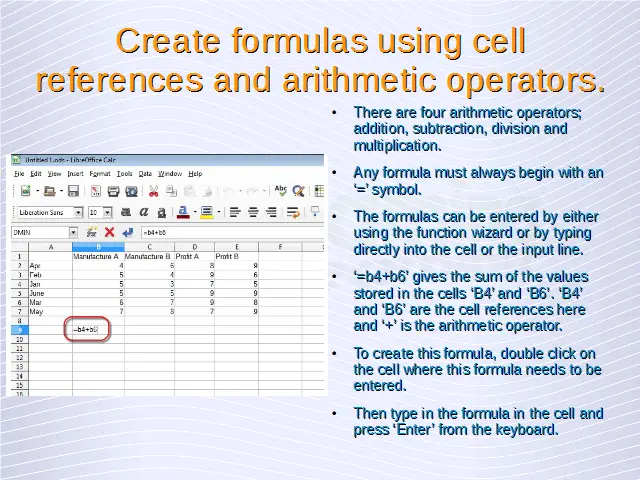The image size is (640, 480).
Task: Click the font color swatch icon
Action: tap(184, 212)
